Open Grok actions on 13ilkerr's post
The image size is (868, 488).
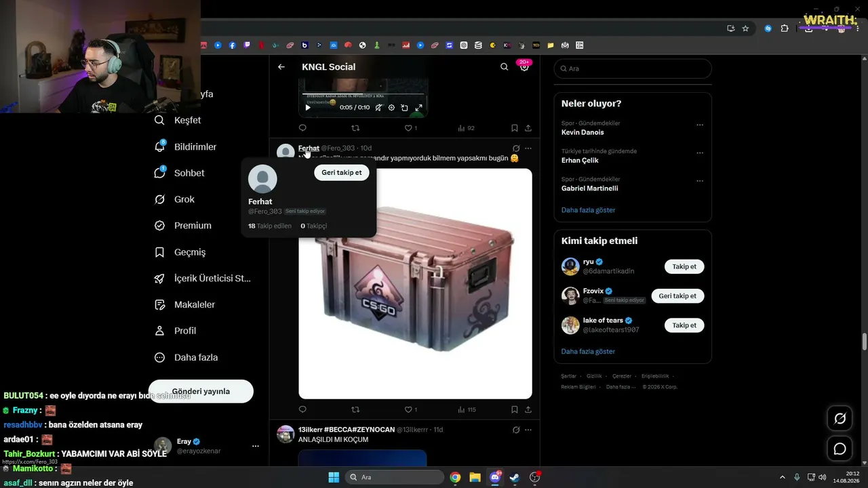pos(516,430)
